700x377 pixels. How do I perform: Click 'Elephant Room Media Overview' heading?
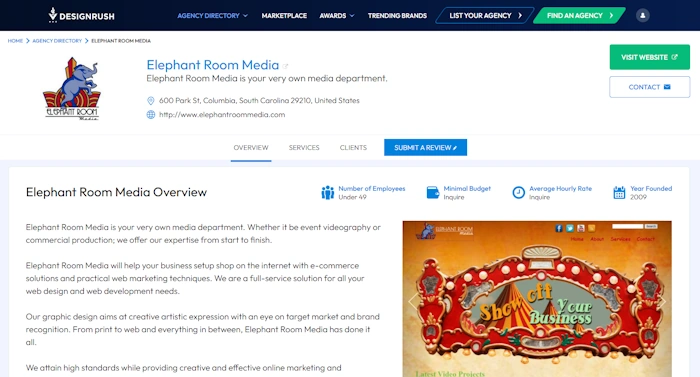pos(116,192)
